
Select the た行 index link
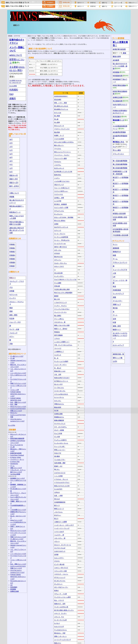11,150
